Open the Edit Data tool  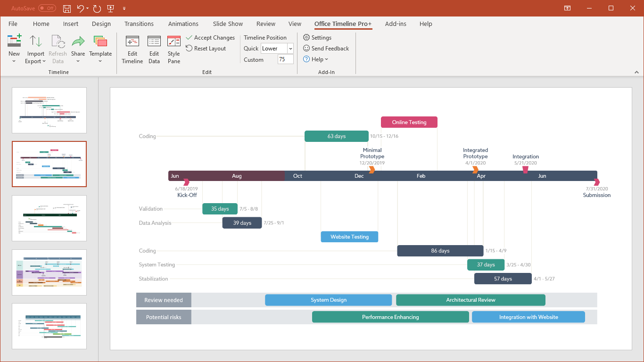pos(154,47)
